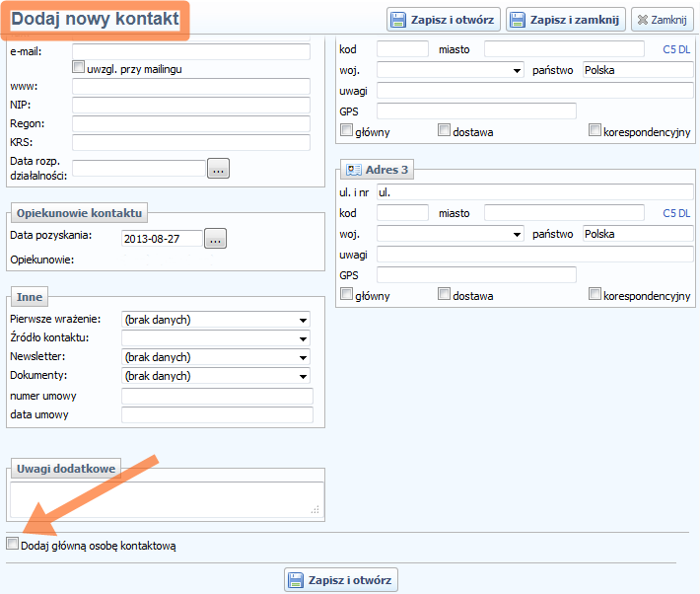This screenshot has width=700, height=594.
Task: Click the bottom Zapisz i otwórz button
Action: [341, 580]
